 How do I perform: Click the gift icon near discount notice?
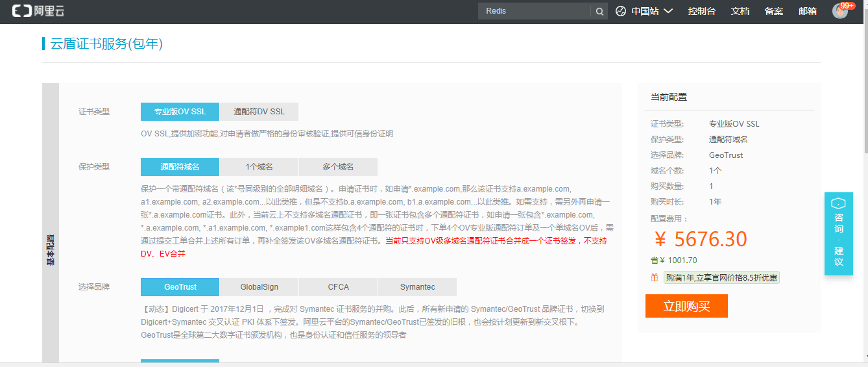click(x=654, y=277)
